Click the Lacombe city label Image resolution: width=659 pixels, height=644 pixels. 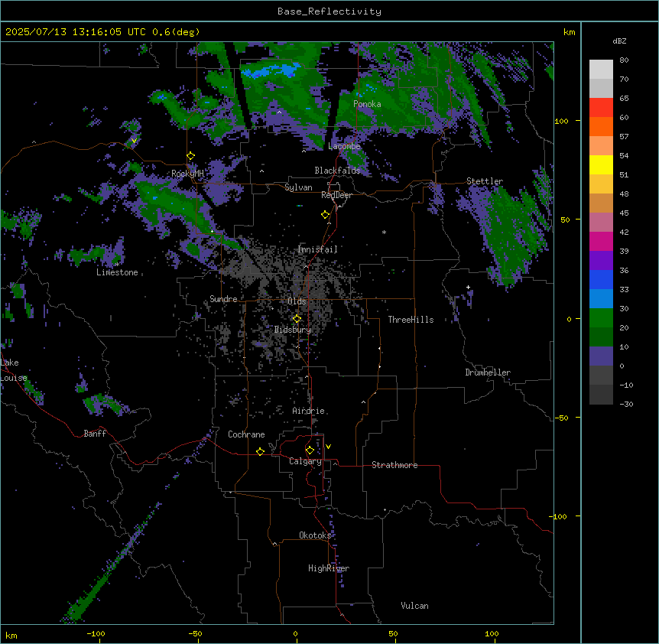(x=344, y=146)
